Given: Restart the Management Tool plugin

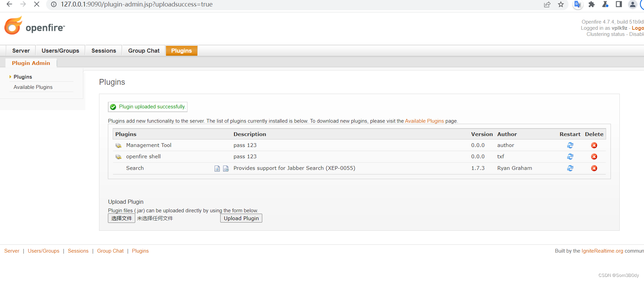Looking at the screenshot, I should pos(570,145).
